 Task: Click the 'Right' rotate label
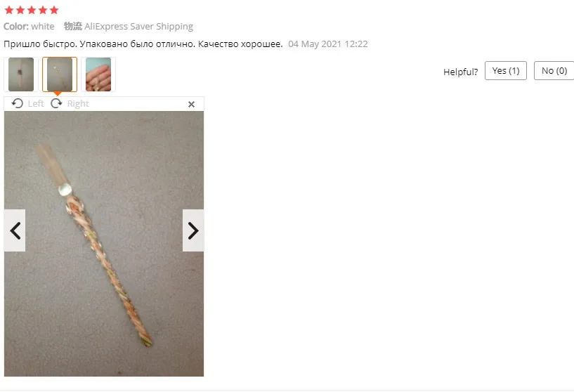pyautogui.click(x=78, y=104)
